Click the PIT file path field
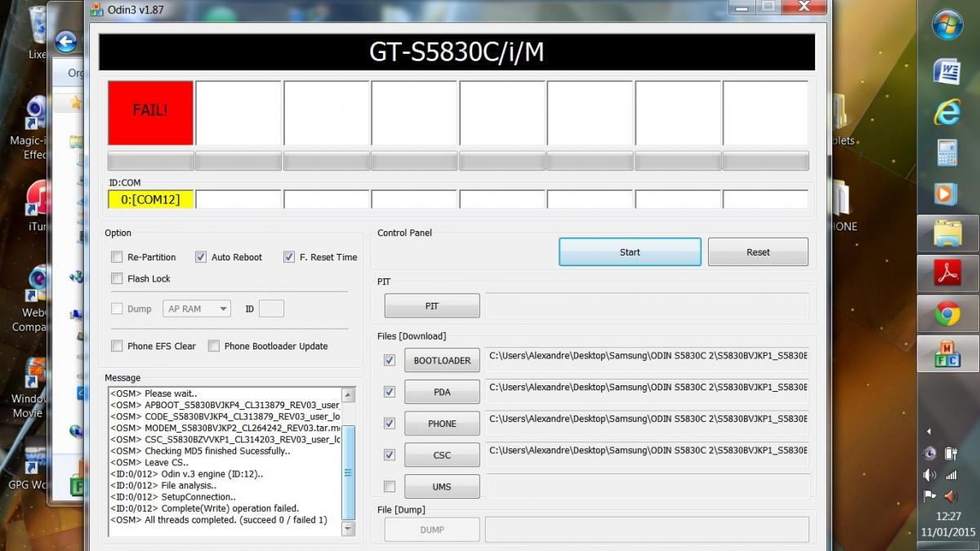This screenshot has width=980, height=551. 647,306
